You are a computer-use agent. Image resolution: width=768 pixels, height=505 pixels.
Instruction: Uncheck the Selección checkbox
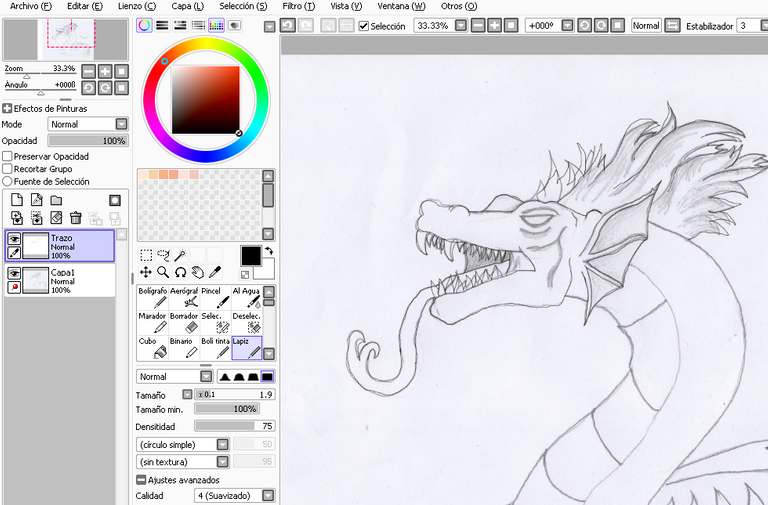point(363,26)
